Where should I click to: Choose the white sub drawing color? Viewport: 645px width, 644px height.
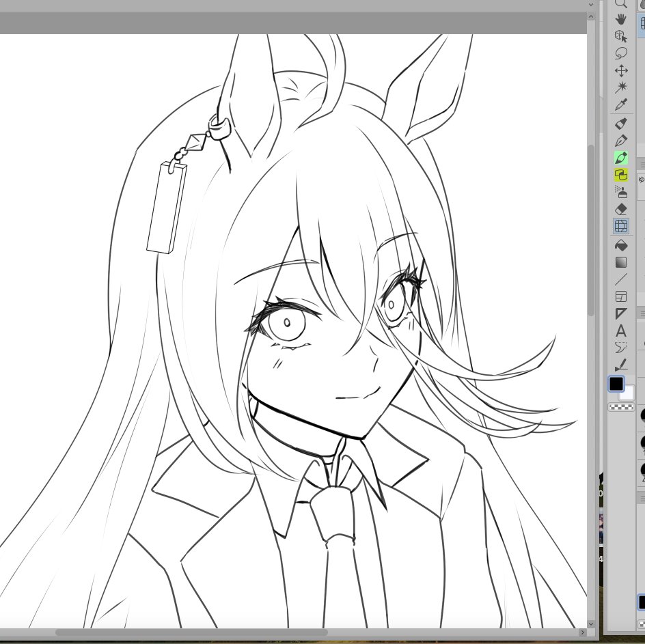tap(628, 394)
